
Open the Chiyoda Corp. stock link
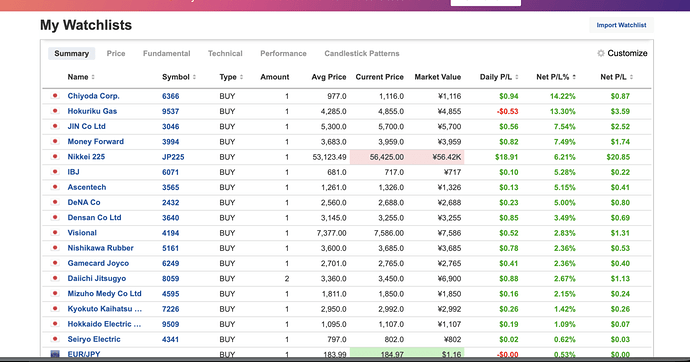pos(93,96)
